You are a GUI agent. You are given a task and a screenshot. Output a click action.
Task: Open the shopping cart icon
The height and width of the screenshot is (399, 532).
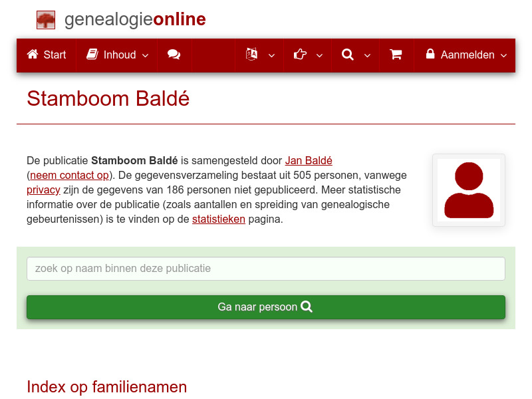396,55
